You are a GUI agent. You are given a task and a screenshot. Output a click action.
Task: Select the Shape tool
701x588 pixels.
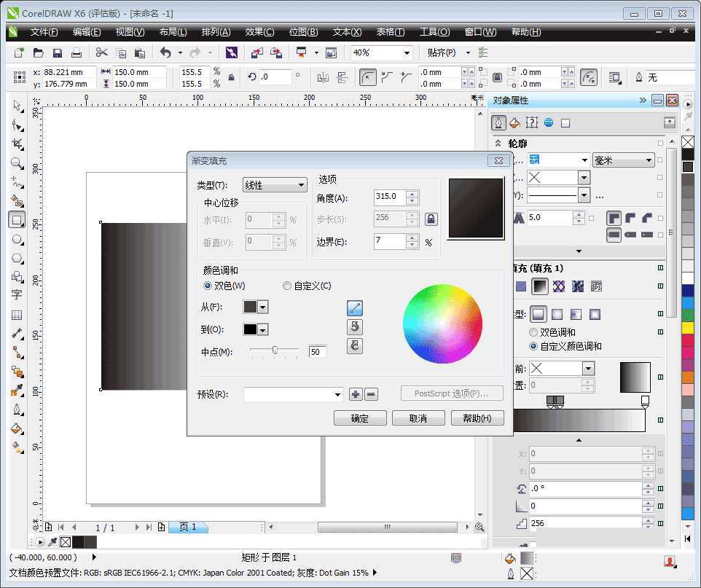[x=17, y=125]
